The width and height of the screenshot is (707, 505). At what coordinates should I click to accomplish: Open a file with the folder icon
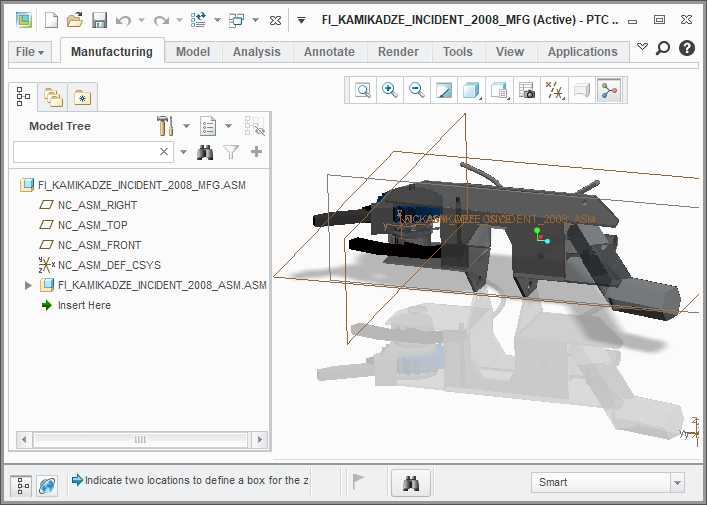[x=75, y=20]
